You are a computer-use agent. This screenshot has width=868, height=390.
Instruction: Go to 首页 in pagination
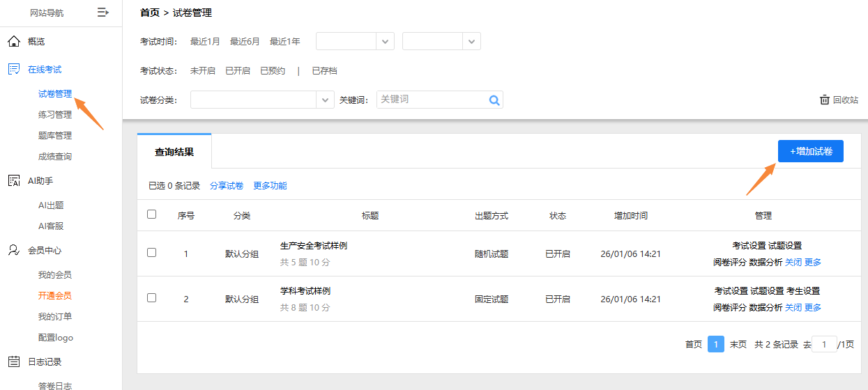[x=694, y=345]
